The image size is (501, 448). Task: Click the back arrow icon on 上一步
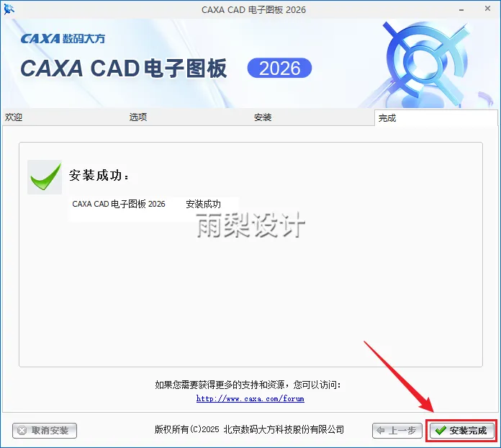point(381,431)
